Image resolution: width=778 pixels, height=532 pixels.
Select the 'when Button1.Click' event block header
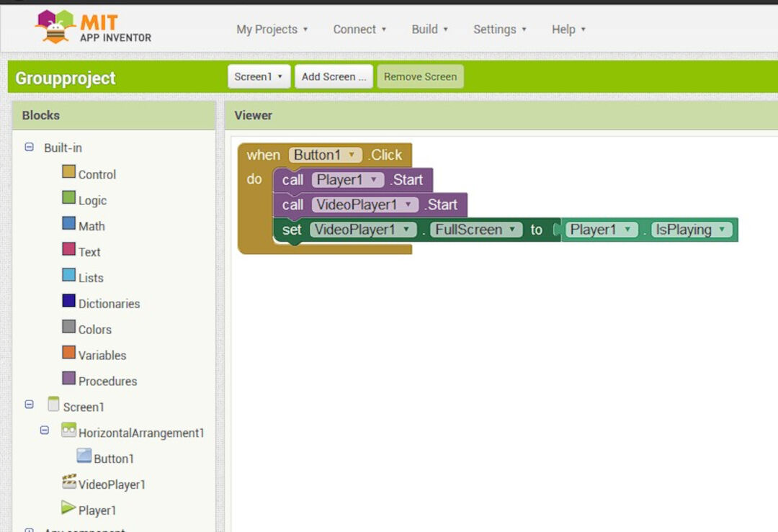[325, 155]
